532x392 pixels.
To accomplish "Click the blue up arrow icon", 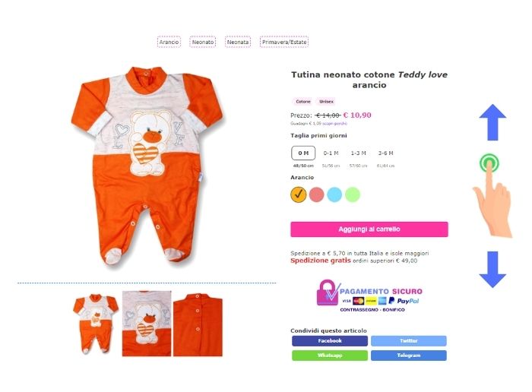I will (492, 122).
